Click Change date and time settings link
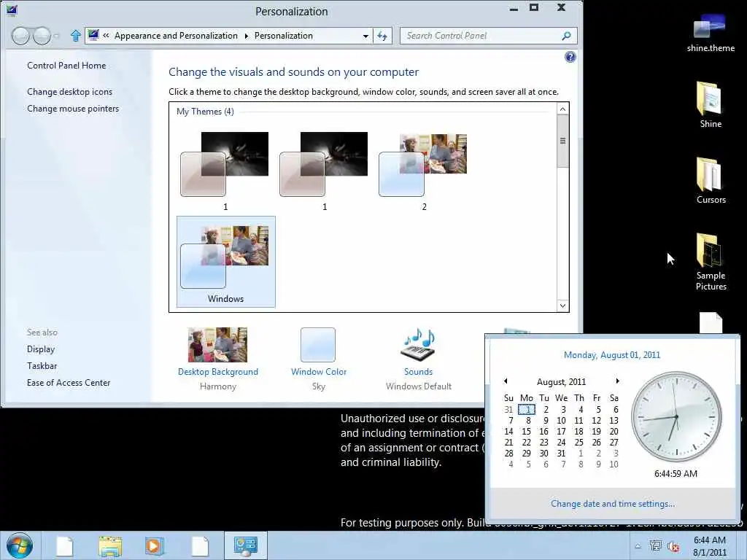Image resolution: width=747 pixels, height=560 pixels. (x=613, y=504)
